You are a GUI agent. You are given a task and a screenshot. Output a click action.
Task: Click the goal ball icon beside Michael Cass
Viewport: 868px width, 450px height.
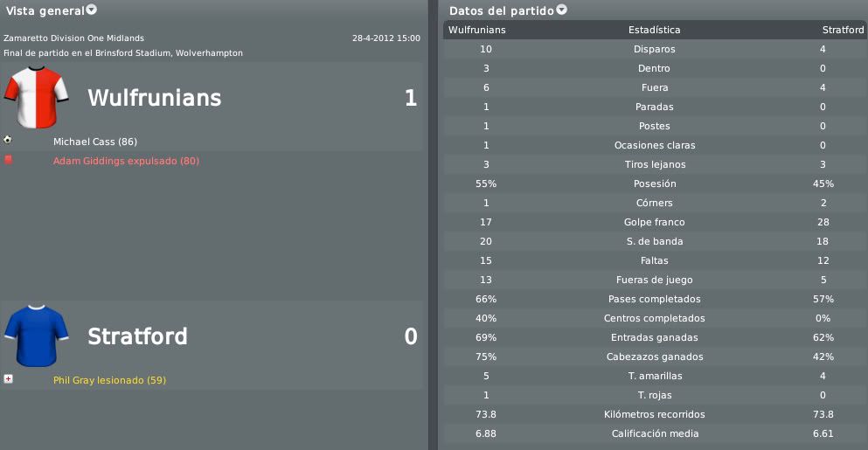click(7, 140)
